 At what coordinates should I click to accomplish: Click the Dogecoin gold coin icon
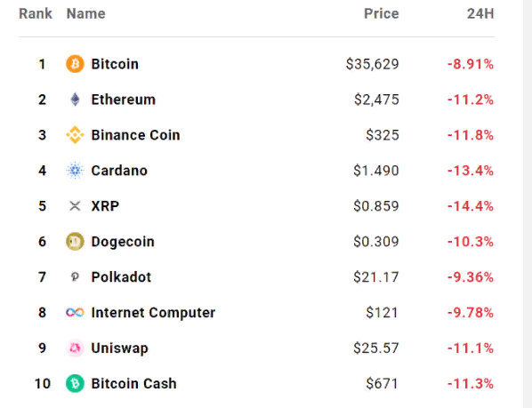[75, 241]
